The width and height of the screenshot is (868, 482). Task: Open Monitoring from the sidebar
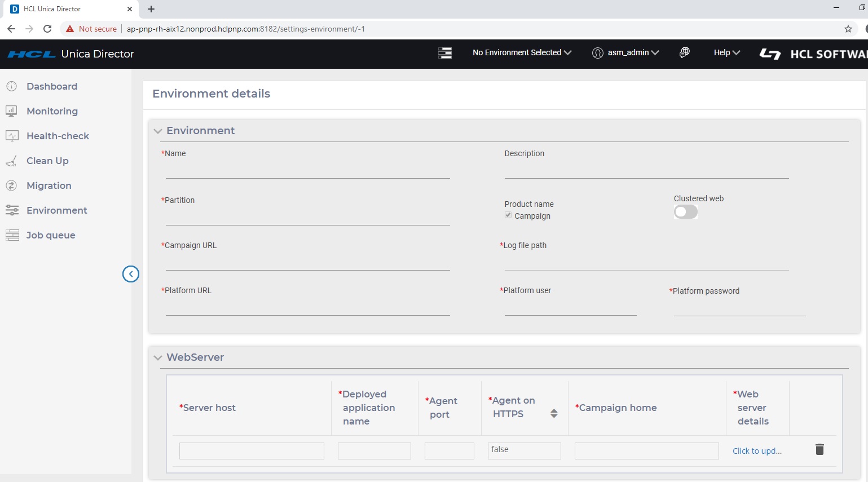pyautogui.click(x=52, y=111)
